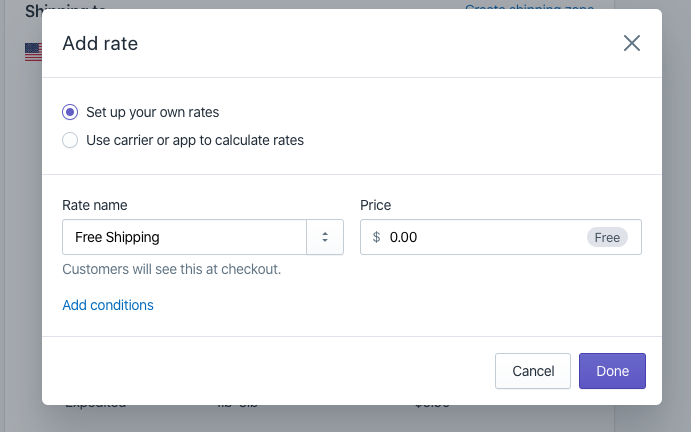Open the partially hidden Create shipping zone link
The width and height of the screenshot is (691, 432).
point(529,7)
